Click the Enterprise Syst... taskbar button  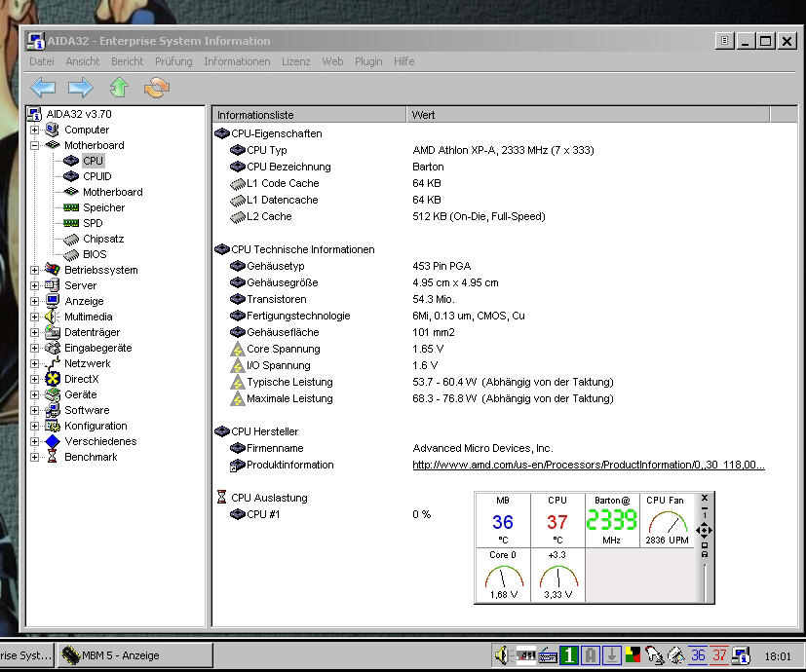point(26,655)
